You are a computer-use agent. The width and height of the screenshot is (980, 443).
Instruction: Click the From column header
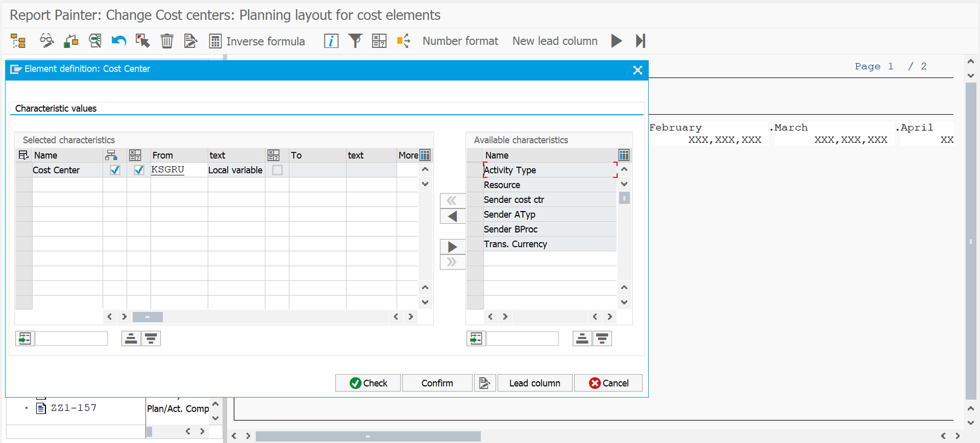(178, 155)
